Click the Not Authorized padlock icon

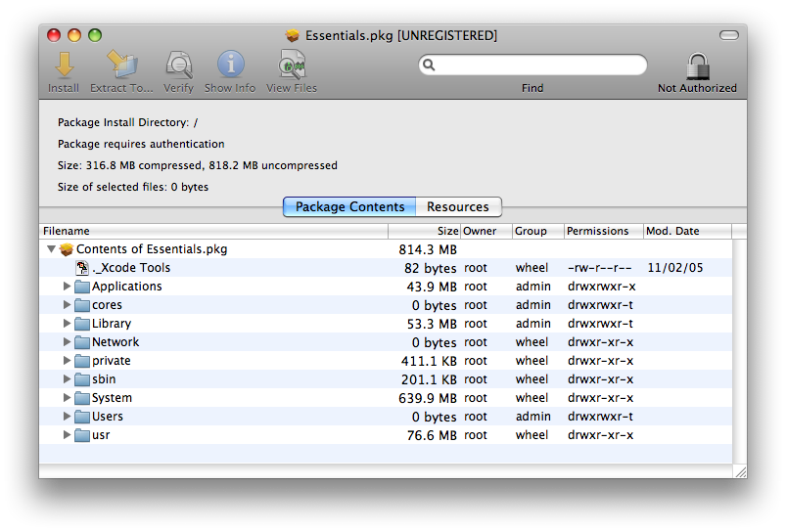[697, 66]
